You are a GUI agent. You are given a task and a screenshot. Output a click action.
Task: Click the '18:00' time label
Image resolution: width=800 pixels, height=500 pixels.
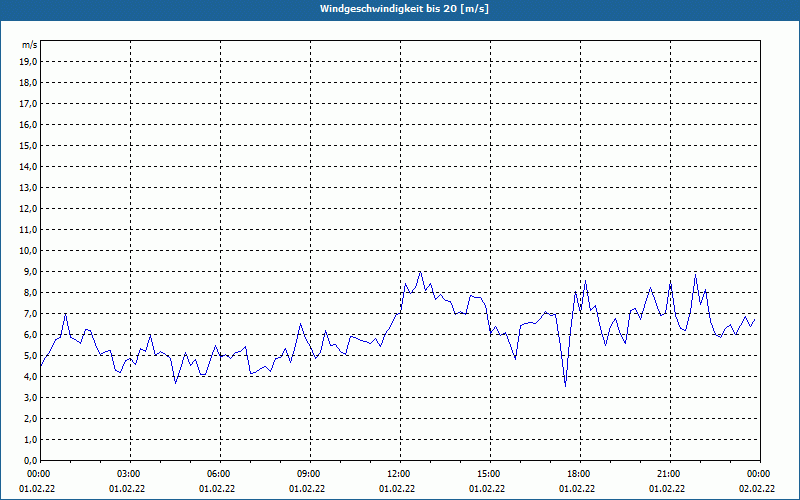pos(581,474)
